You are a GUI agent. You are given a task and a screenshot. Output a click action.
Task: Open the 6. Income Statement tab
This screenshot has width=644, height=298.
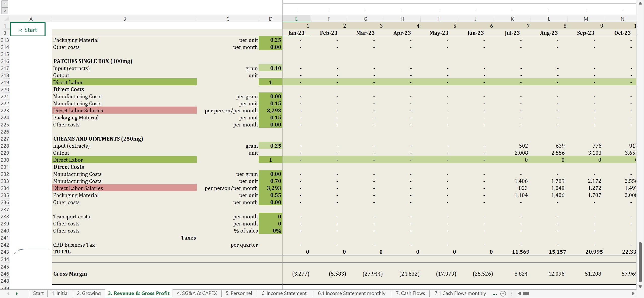[284, 293]
